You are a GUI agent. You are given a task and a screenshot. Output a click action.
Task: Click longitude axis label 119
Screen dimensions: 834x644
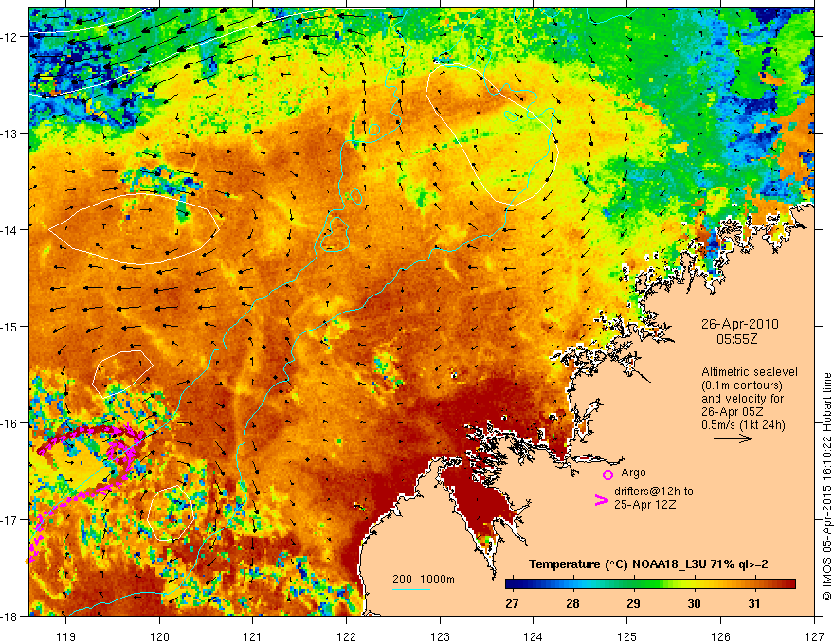(x=66, y=636)
